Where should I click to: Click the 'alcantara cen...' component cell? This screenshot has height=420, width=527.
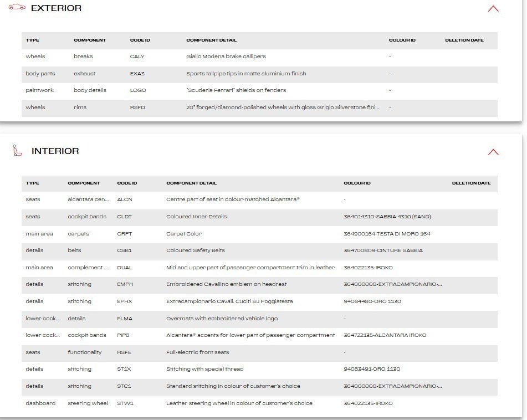coord(88,199)
